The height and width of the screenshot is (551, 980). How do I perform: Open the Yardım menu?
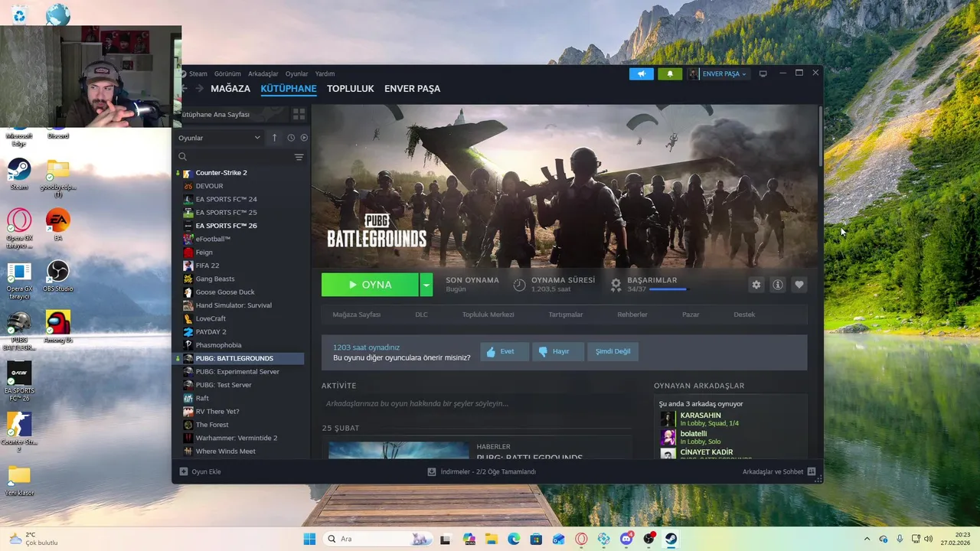325,74
